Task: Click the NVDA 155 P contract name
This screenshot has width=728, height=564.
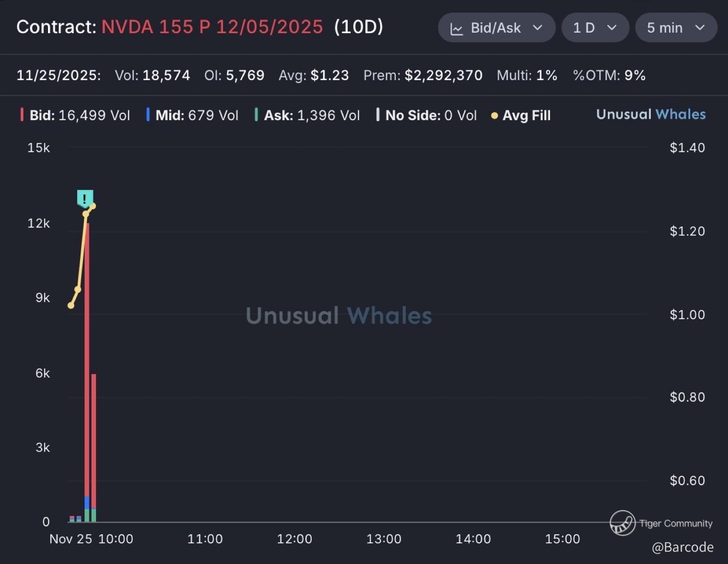Action: pos(212,27)
